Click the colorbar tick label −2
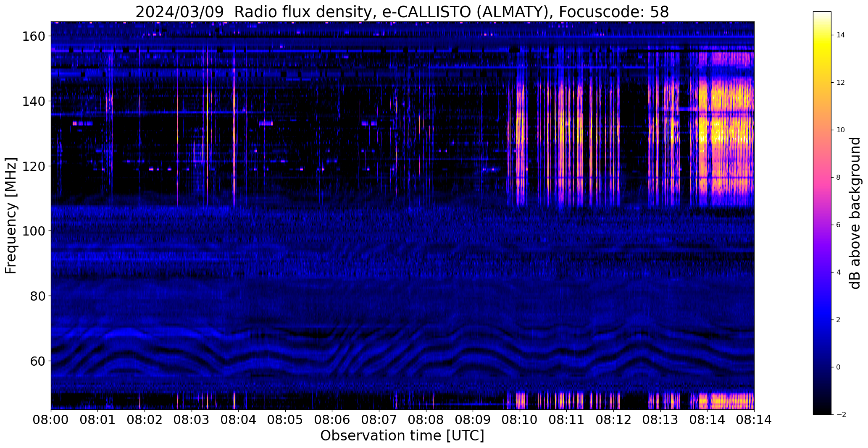 pyautogui.click(x=841, y=415)
